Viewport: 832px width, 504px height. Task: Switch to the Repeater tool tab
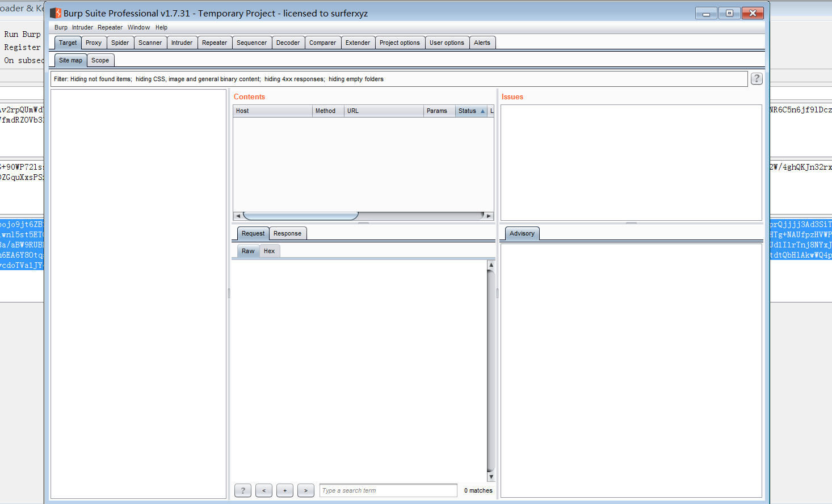(215, 43)
